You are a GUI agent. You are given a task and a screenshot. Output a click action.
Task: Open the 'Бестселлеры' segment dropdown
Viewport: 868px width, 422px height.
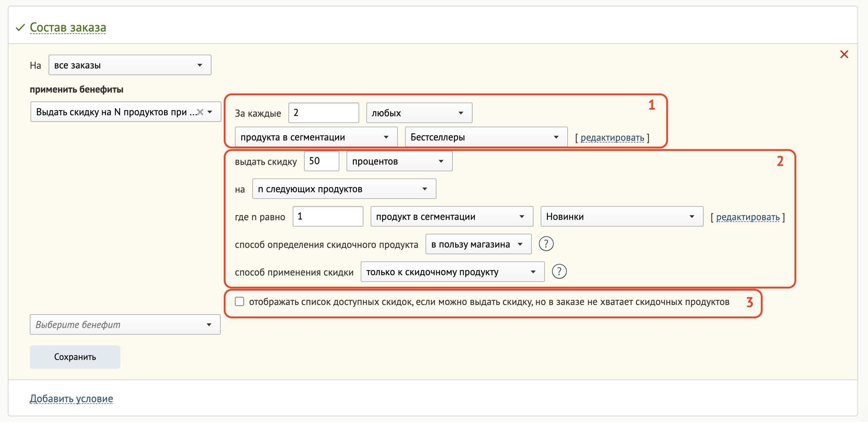(486, 137)
